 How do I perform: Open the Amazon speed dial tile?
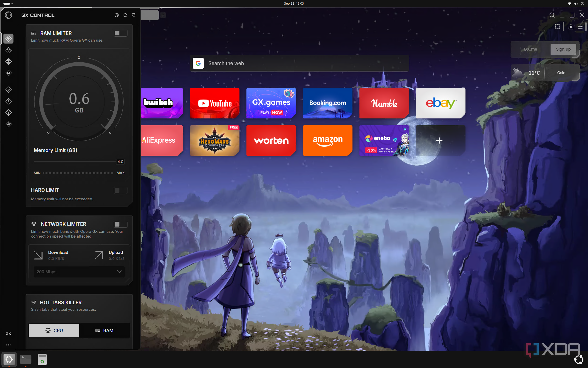(328, 141)
